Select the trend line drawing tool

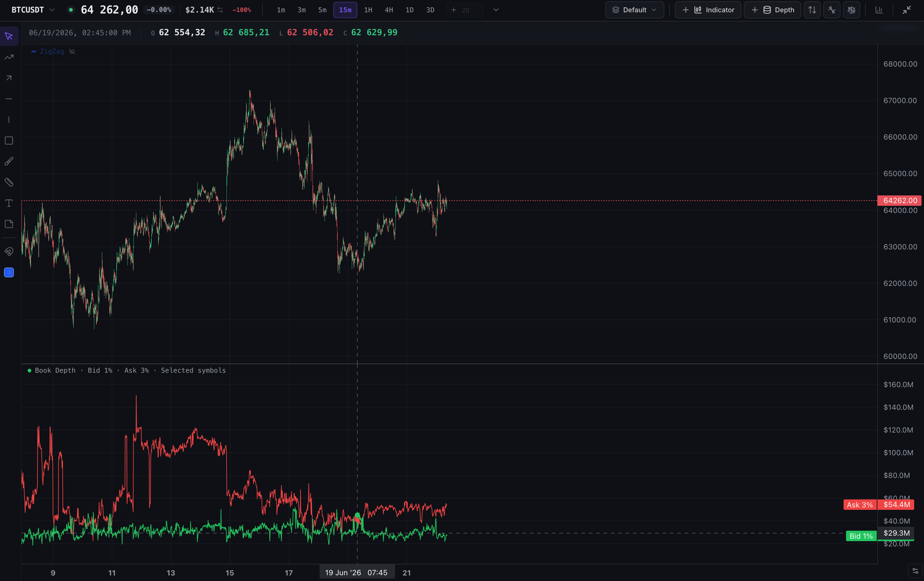(9, 57)
